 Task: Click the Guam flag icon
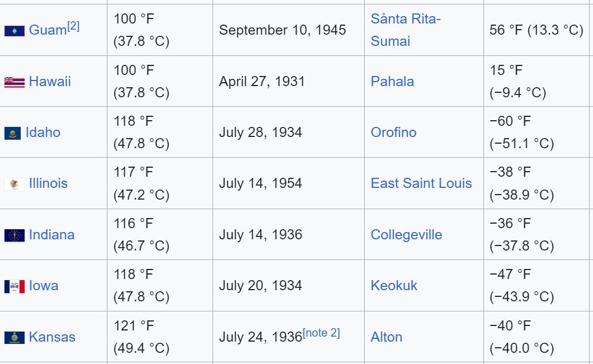click(15, 31)
